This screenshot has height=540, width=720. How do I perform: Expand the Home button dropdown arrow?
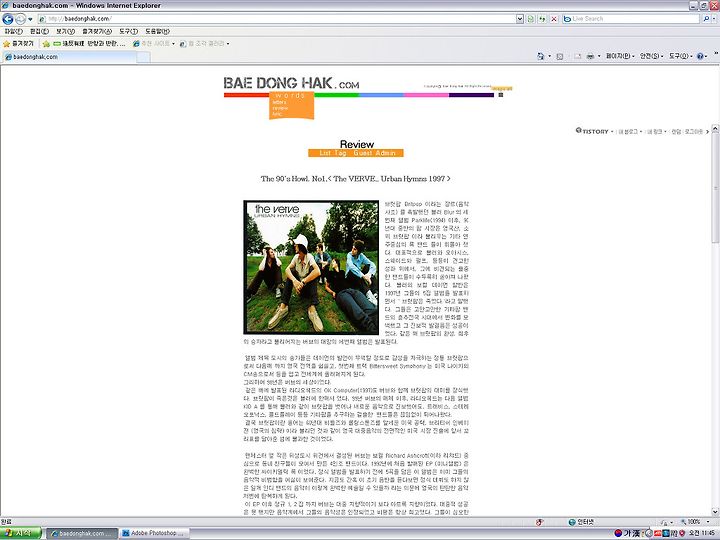tap(550, 56)
